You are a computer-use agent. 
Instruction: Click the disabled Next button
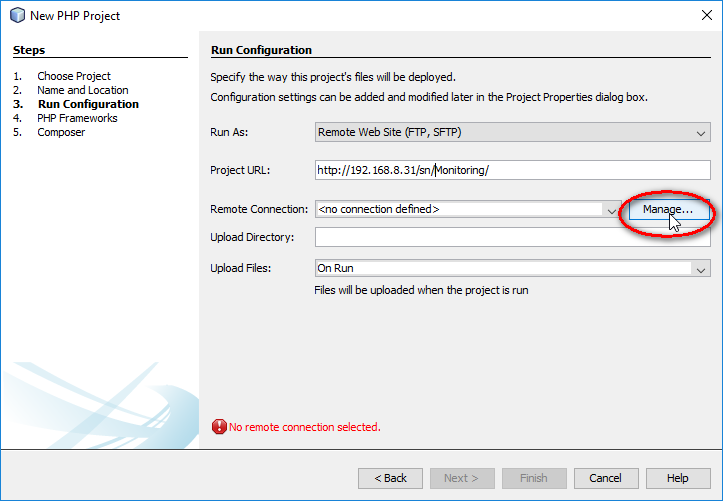[462, 478]
